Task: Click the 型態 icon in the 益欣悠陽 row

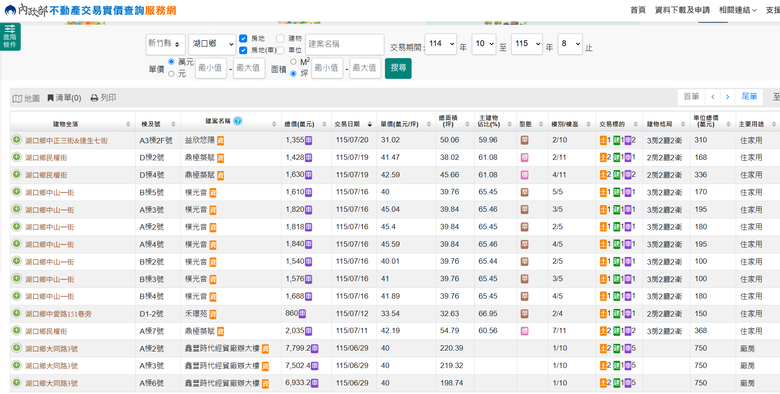Action: point(524,140)
